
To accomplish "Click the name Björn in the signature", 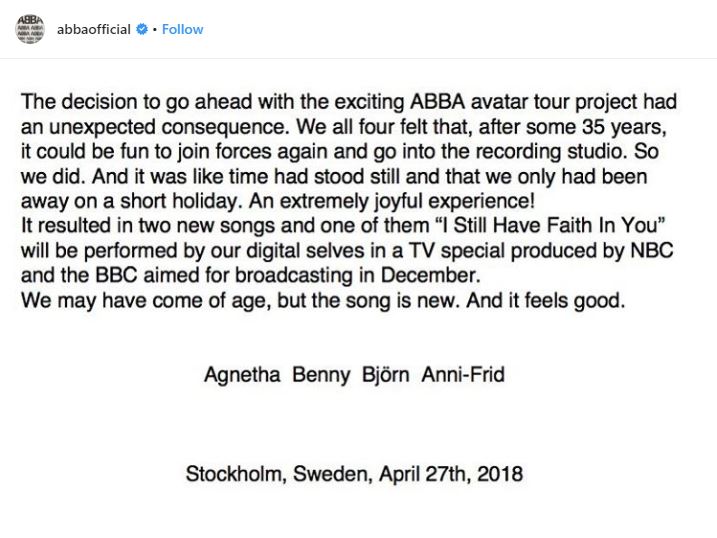I will pos(385,375).
